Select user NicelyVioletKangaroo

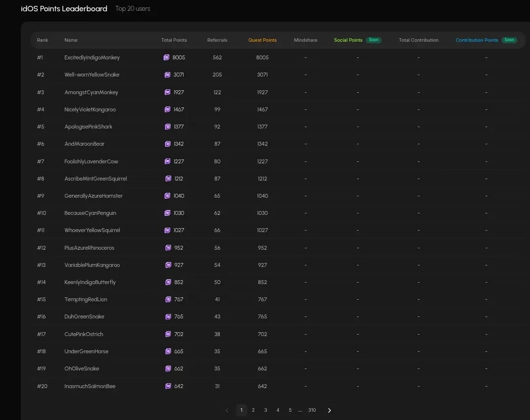point(90,109)
